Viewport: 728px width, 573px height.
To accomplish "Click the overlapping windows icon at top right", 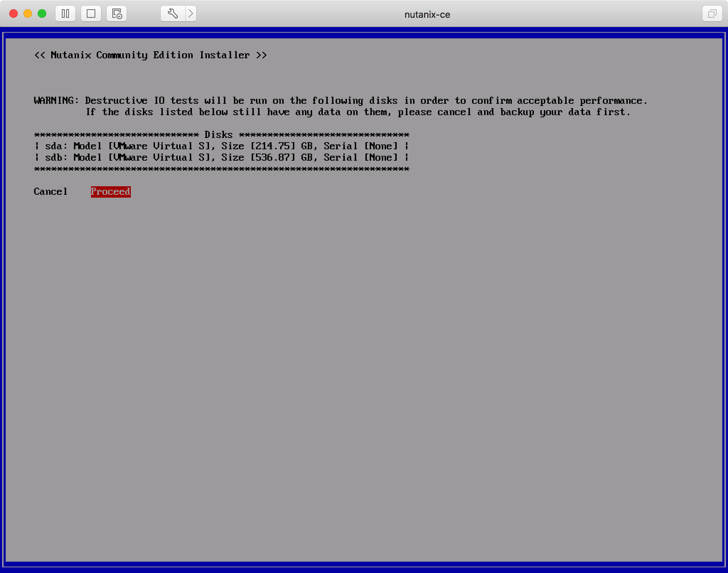I will [712, 14].
